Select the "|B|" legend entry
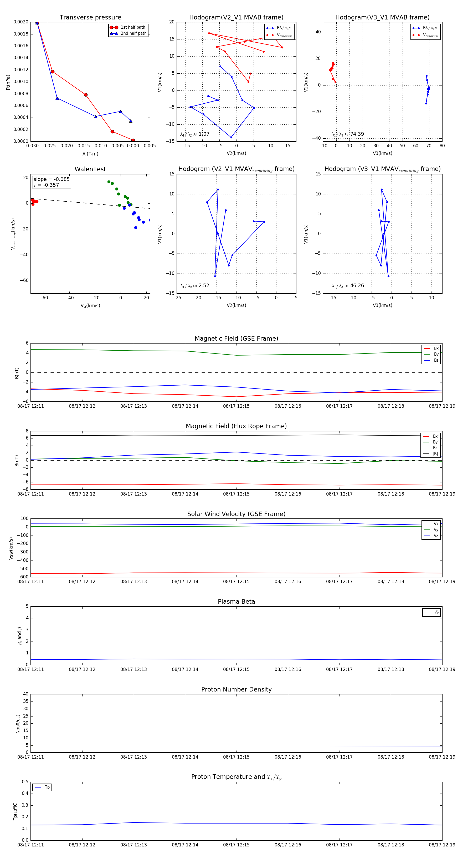This screenshot has height=868, width=473. pos(431,454)
